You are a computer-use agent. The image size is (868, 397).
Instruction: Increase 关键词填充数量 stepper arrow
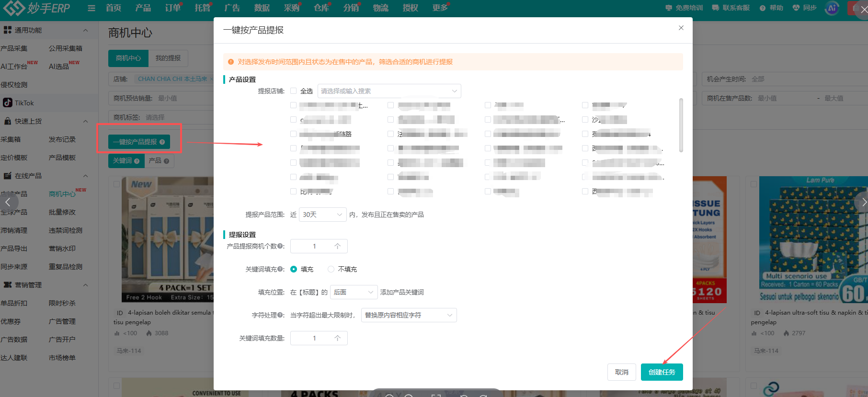[x=338, y=338]
